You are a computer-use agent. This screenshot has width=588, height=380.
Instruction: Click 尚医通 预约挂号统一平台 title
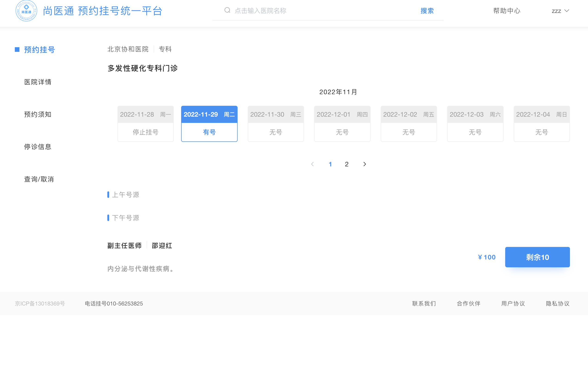tap(103, 11)
